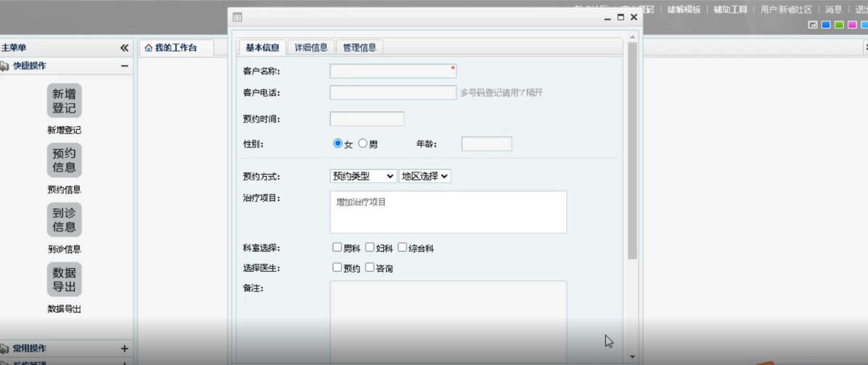Click the 客户名称 input field

393,71
